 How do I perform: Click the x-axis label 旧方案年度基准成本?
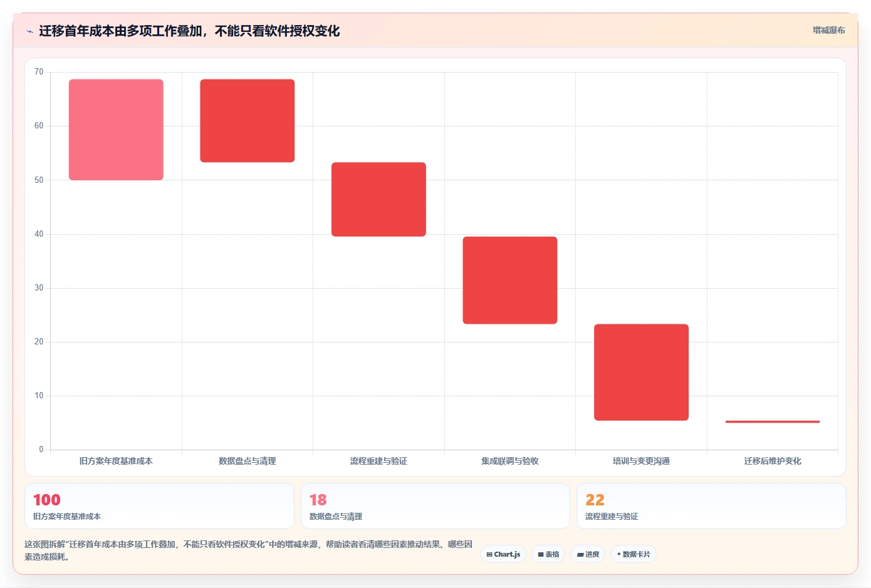(116, 461)
